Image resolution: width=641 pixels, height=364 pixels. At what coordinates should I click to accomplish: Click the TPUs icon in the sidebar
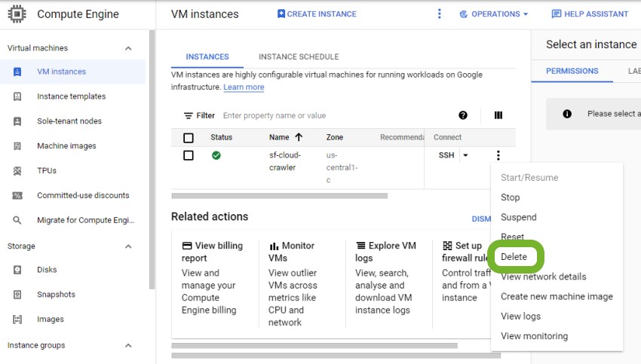pyautogui.click(x=18, y=170)
